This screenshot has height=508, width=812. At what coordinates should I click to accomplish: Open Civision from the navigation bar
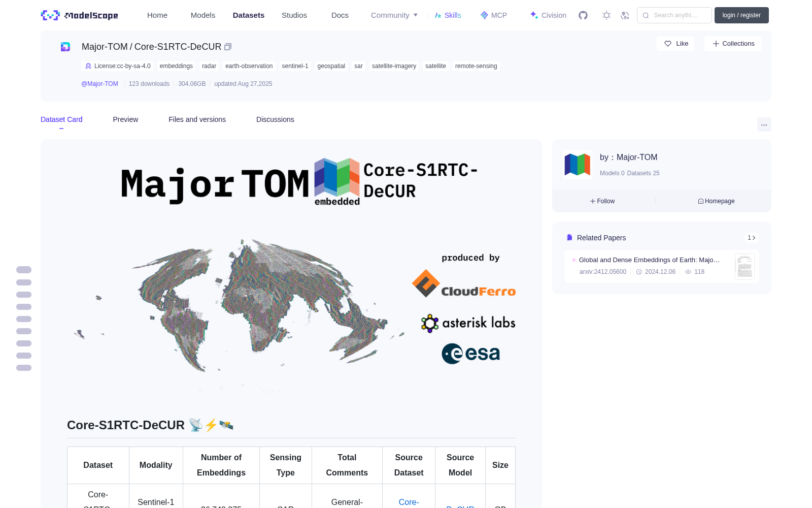548,15
